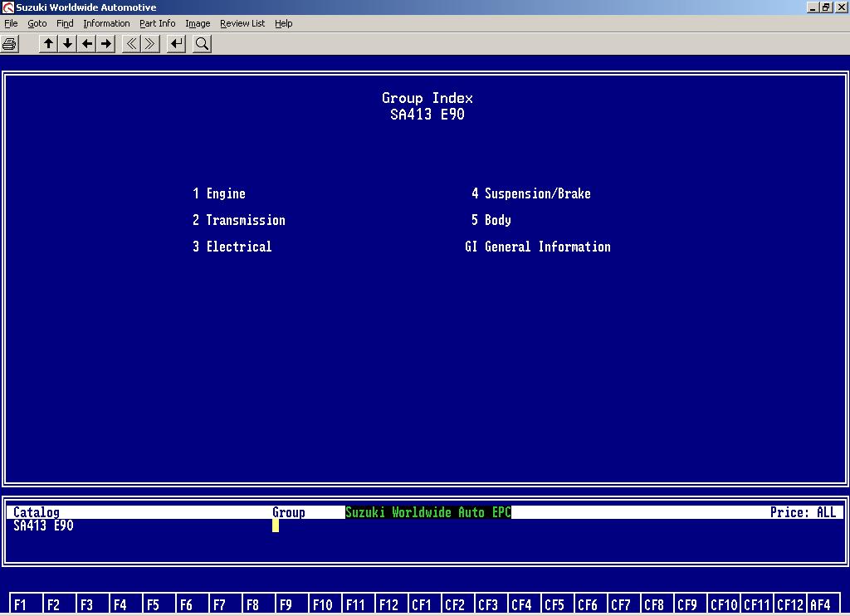Click the CF5 function key button
The width and height of the screenshot is (850, 616).
pos(557,604)
